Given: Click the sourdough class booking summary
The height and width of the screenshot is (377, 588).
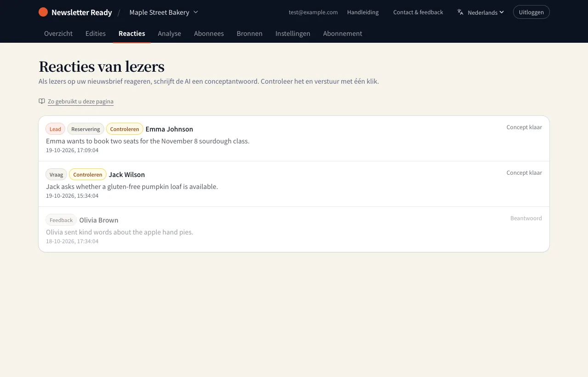Looking at the screenshot, I should pyautogui.click(x=147, y=141).
